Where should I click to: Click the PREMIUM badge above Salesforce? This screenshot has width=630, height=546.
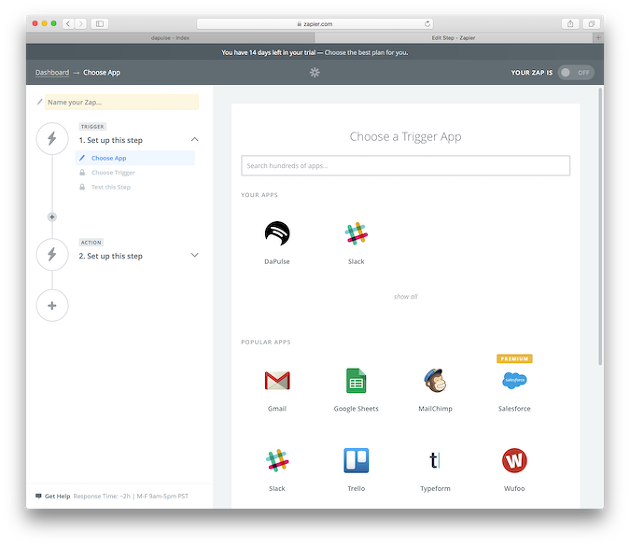pos(514,358)
